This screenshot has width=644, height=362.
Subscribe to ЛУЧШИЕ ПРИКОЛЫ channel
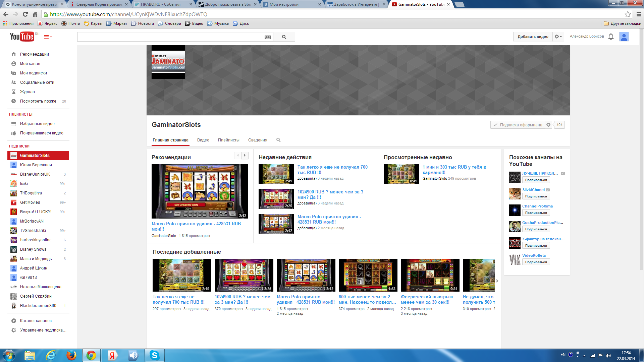click(536, 180)
